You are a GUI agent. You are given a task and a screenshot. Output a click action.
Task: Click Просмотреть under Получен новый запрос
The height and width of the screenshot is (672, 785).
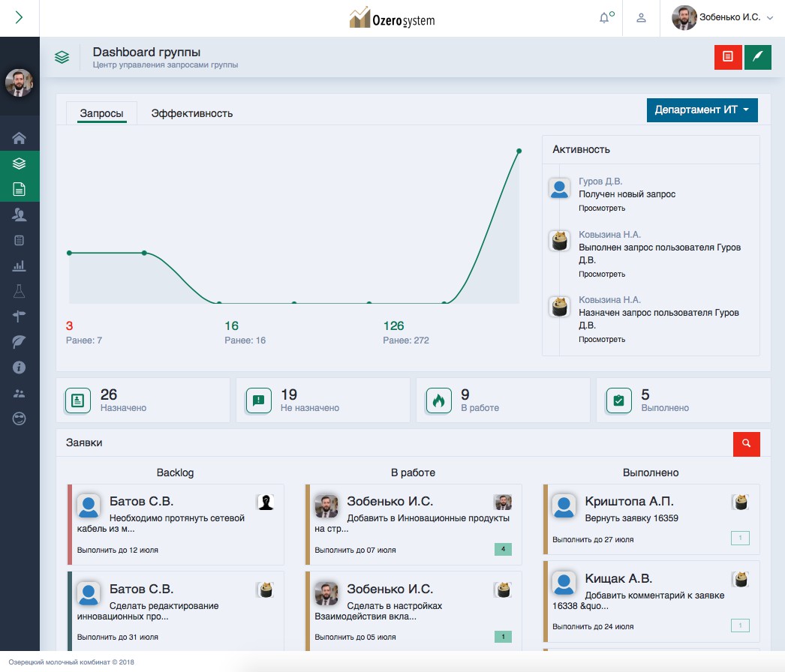click(x=602, y=208)
